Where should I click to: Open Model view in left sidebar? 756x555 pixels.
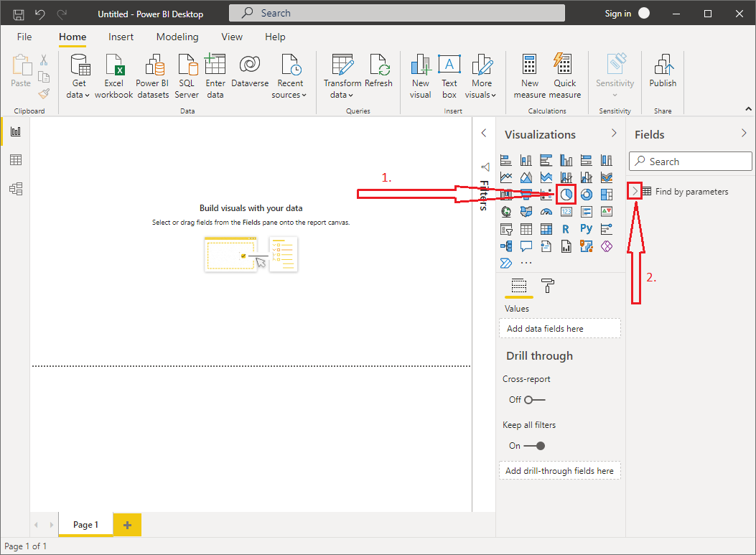tap(15, 189)
